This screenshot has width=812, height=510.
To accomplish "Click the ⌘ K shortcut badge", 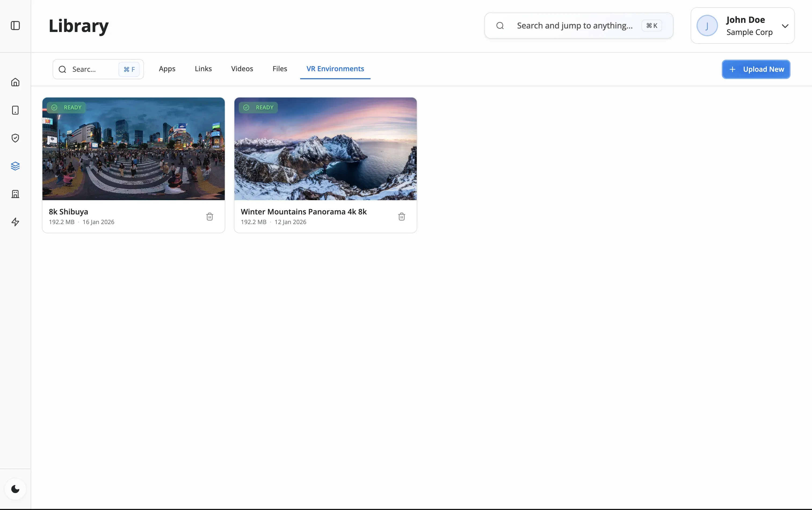I will [x=651, y=26].
